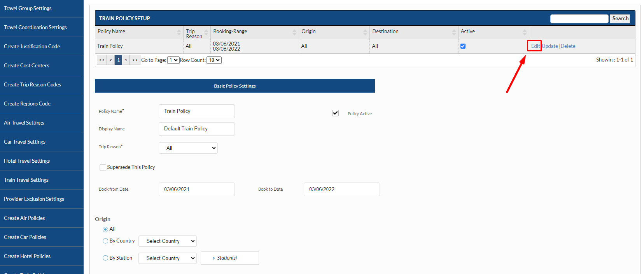Click the Book from Date field
The height and width of the screenshot is (274, 644).
[x=197, y=189]
